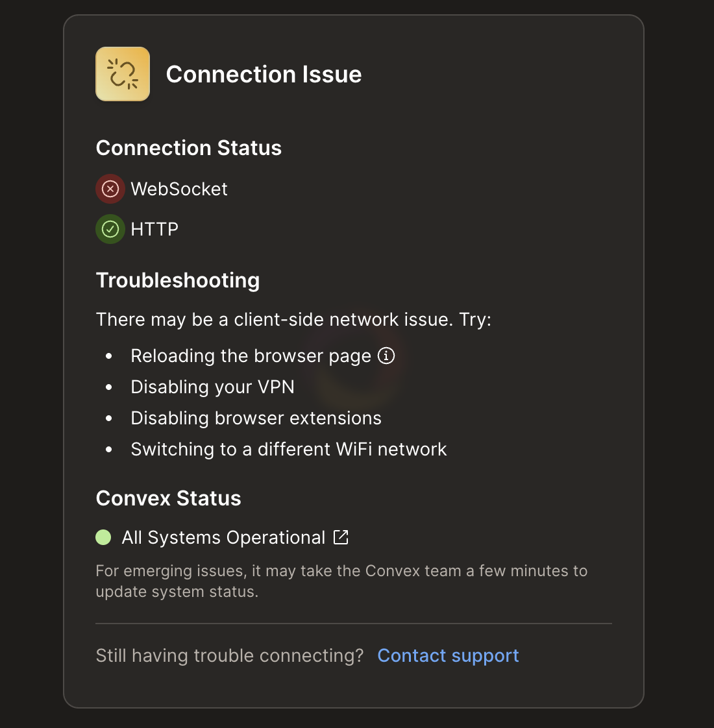Click the Connection Issue dialog title
The image size is (714, 728).
pos(264,74)
